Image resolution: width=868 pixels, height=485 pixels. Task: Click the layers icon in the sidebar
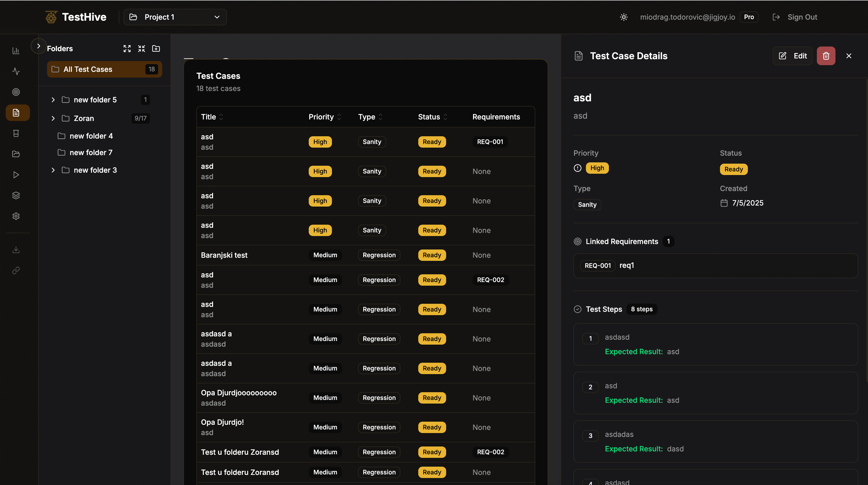click(x=16, y=195)
